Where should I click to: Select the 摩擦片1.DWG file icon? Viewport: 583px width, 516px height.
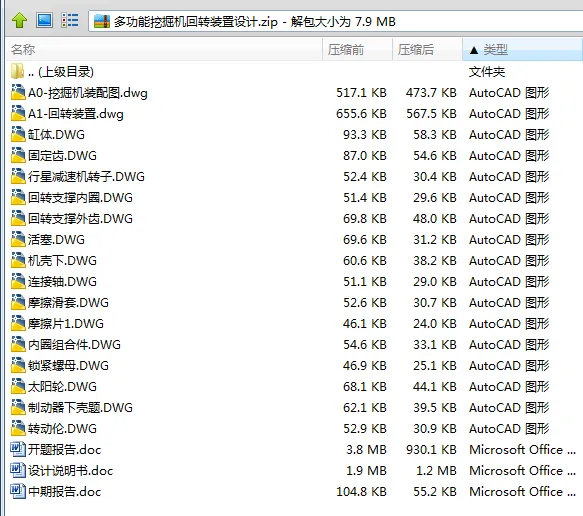18,323
